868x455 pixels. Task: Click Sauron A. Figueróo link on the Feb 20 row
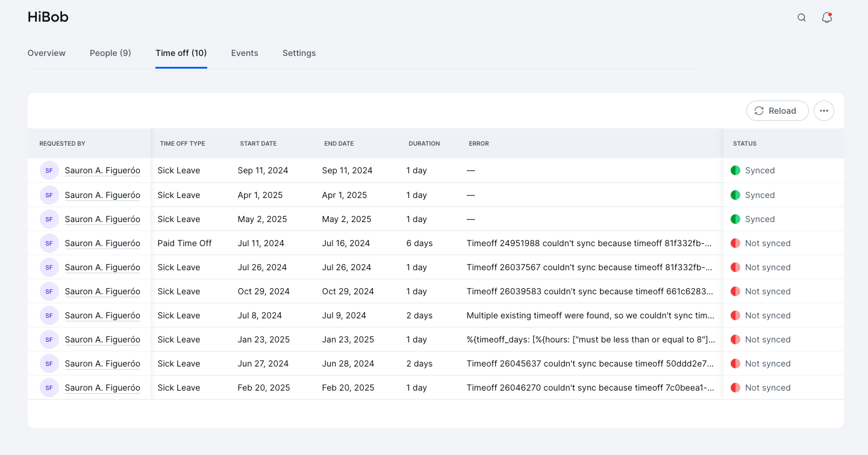pyautogui.click(x=102, y=388)
